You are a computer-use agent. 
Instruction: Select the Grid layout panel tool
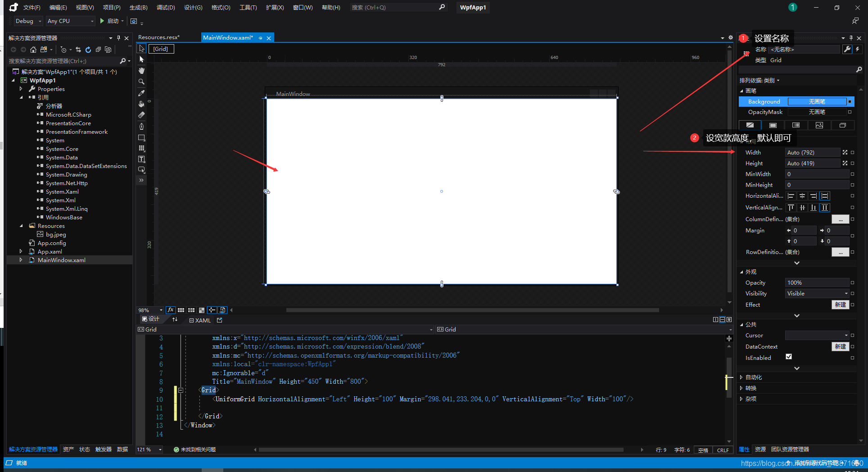pyautogui.click(x=142, y=148)
